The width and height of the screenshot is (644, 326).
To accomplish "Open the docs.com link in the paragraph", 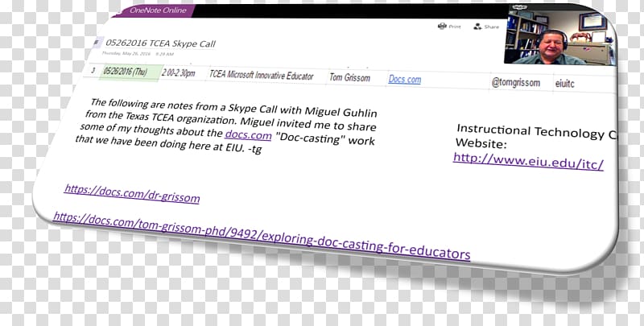I will [248, 134].
